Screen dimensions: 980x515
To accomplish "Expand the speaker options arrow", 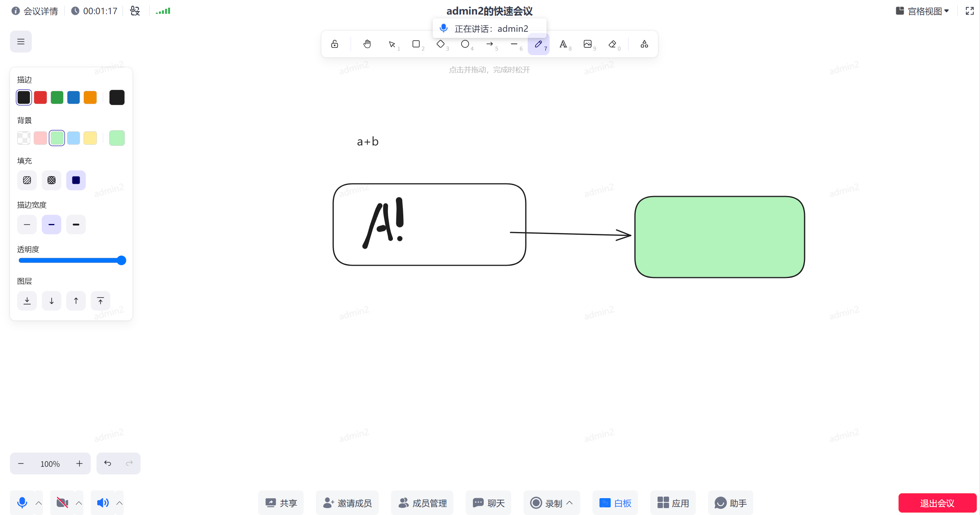I will click(x=119, y=503).
